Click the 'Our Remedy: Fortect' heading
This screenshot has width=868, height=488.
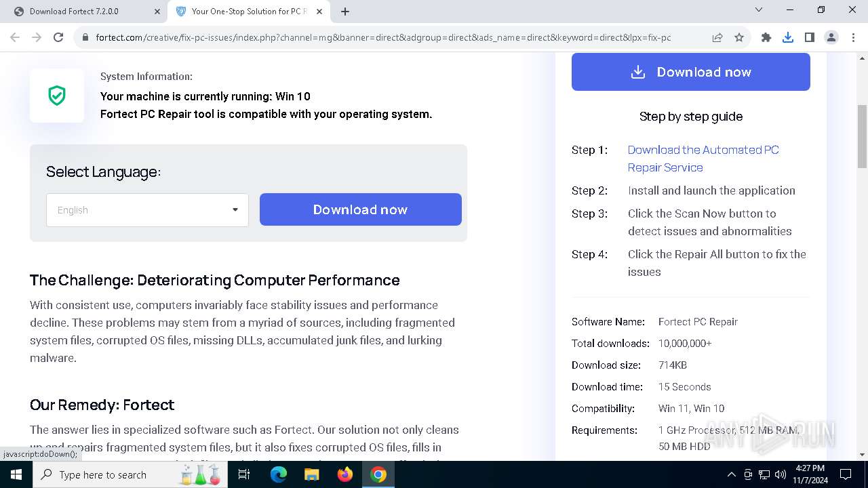102,405
